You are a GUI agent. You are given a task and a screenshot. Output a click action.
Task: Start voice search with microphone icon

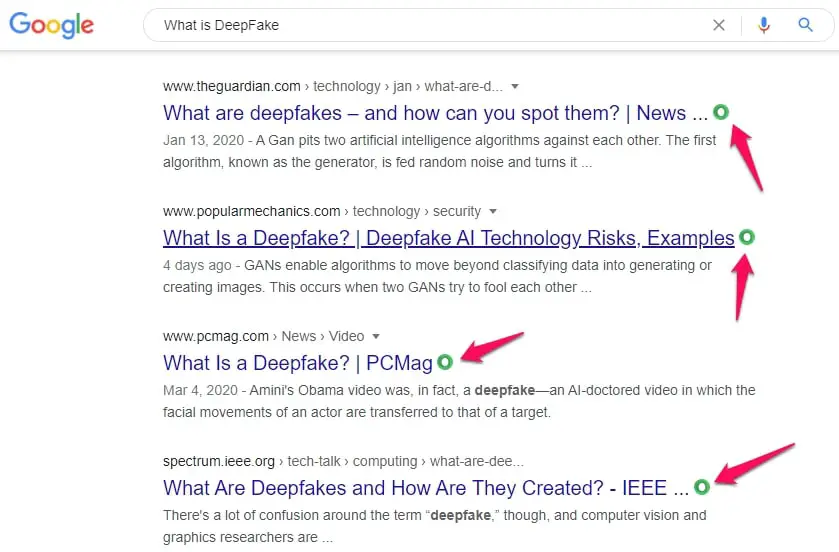pyautogui.click(x=764, y=25)
